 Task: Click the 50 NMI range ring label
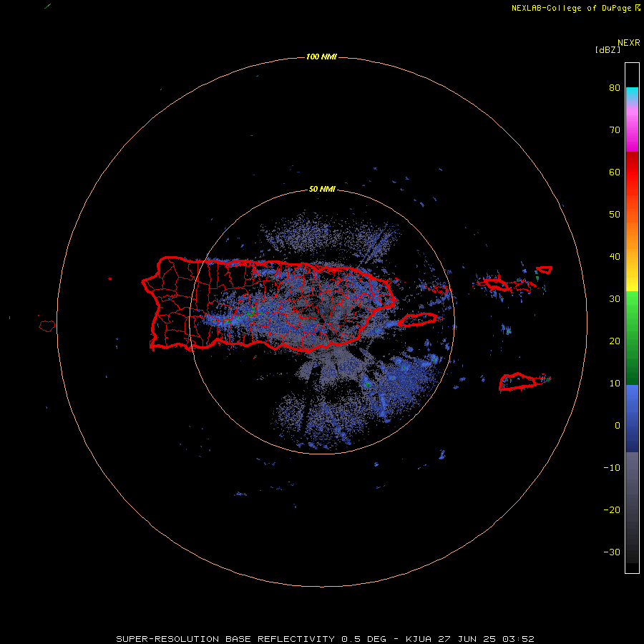point(322,190)
